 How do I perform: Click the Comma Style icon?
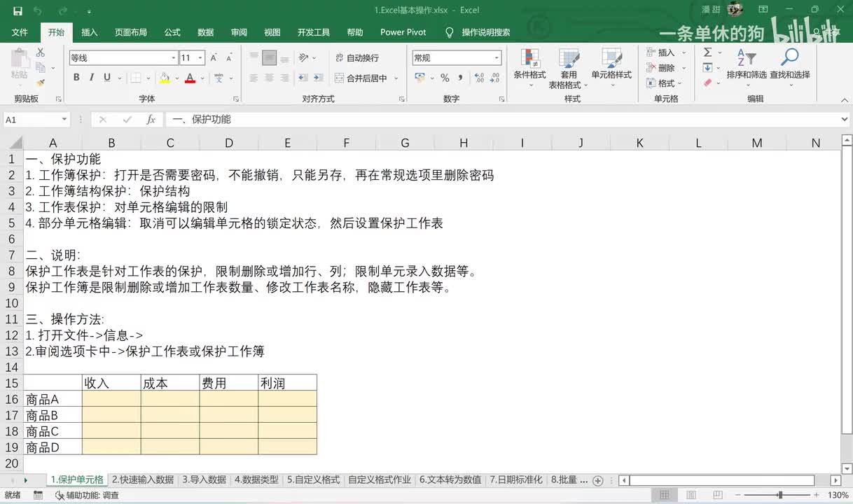coord(460,78)
